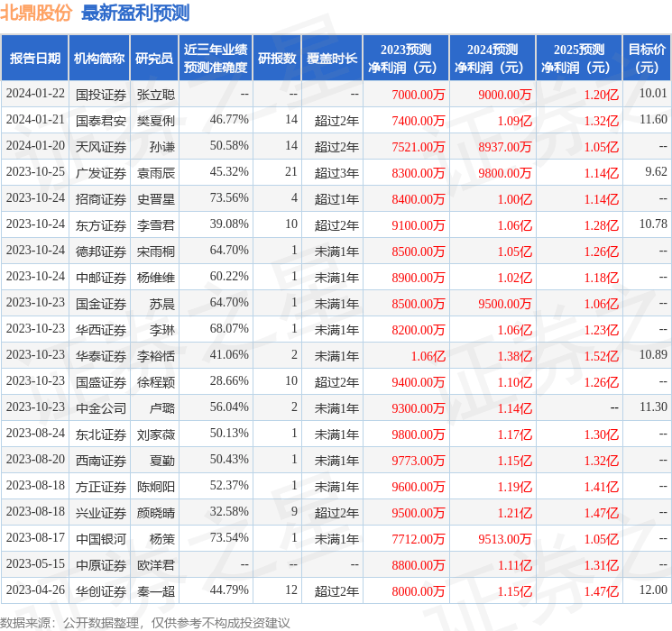Click analyst name 李雪君
672x631 pixels.
tap(155, 225)
